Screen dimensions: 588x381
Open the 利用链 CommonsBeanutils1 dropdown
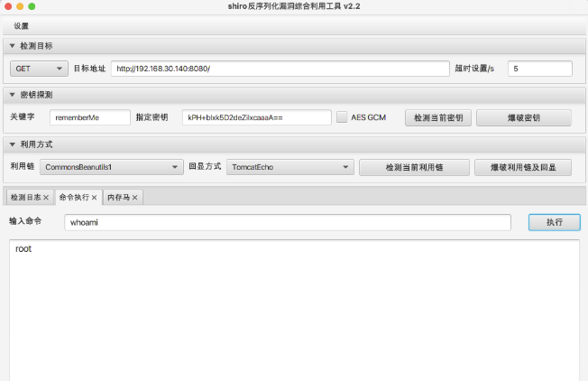(112, 167)
